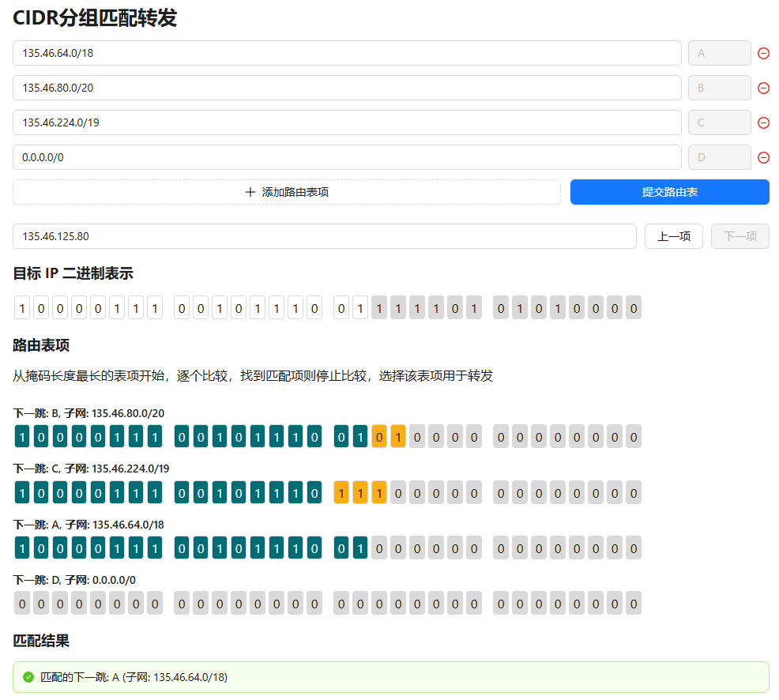The width and height of the screenshot is (779, 700).
Task: Click the 添加路由表项 add entry button
Action: tap(287, 192)
